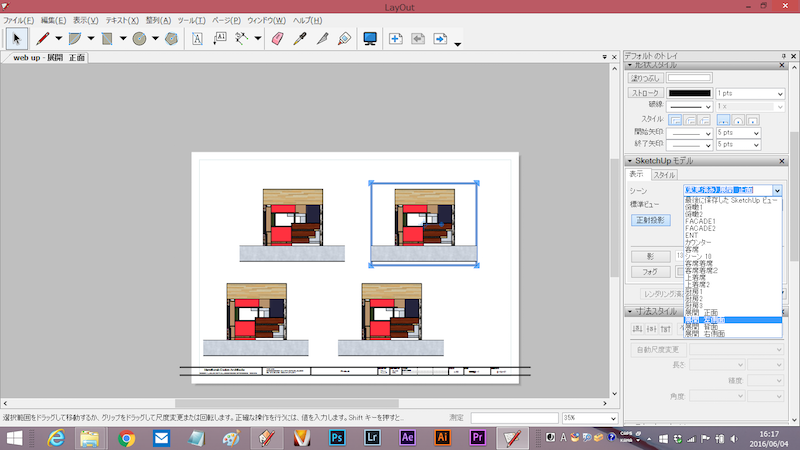Start presentation with the monitor icon

click(x=370, y=39)
